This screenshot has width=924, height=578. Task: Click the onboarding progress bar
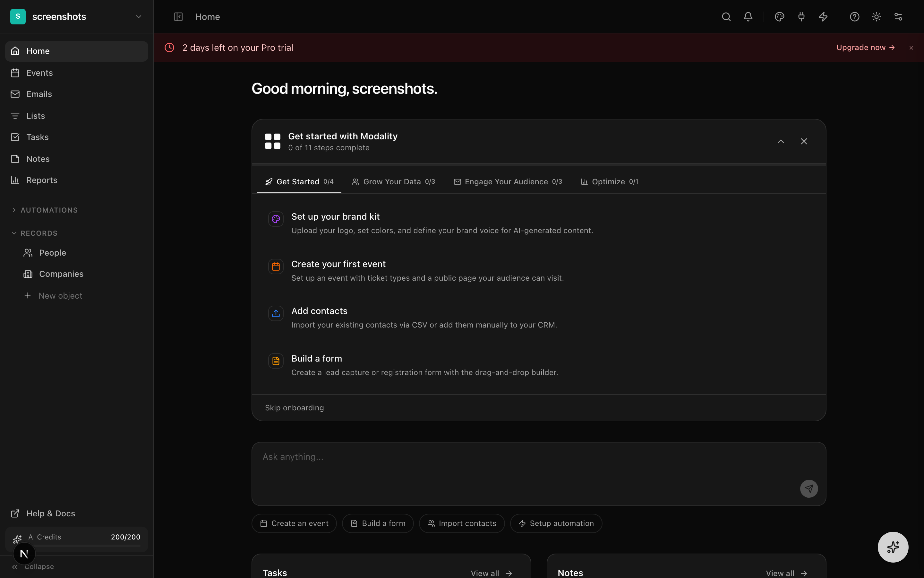[x=539, y=165]
